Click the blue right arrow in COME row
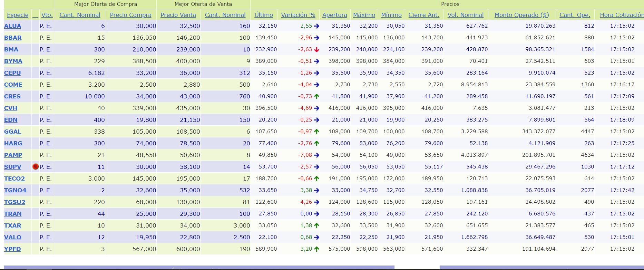The width and height of the screenshot is (644, 270). [317, 85]
